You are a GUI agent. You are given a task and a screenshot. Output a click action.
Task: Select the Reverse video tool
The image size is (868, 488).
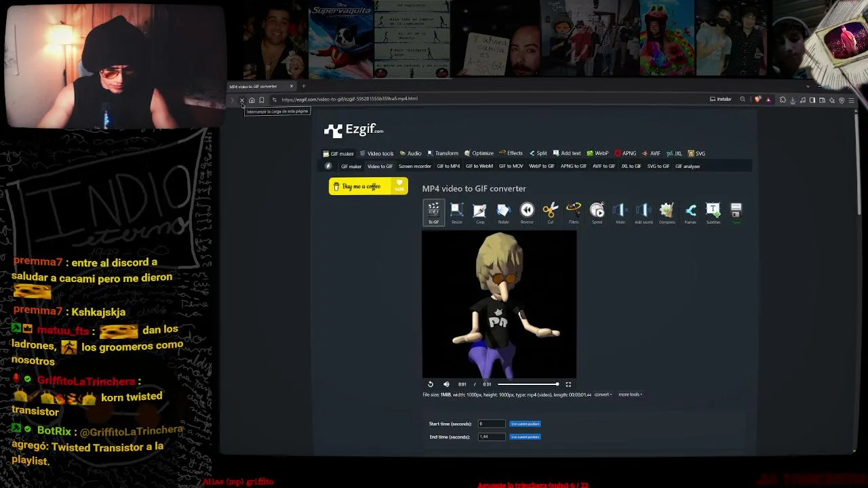(527, 212)
